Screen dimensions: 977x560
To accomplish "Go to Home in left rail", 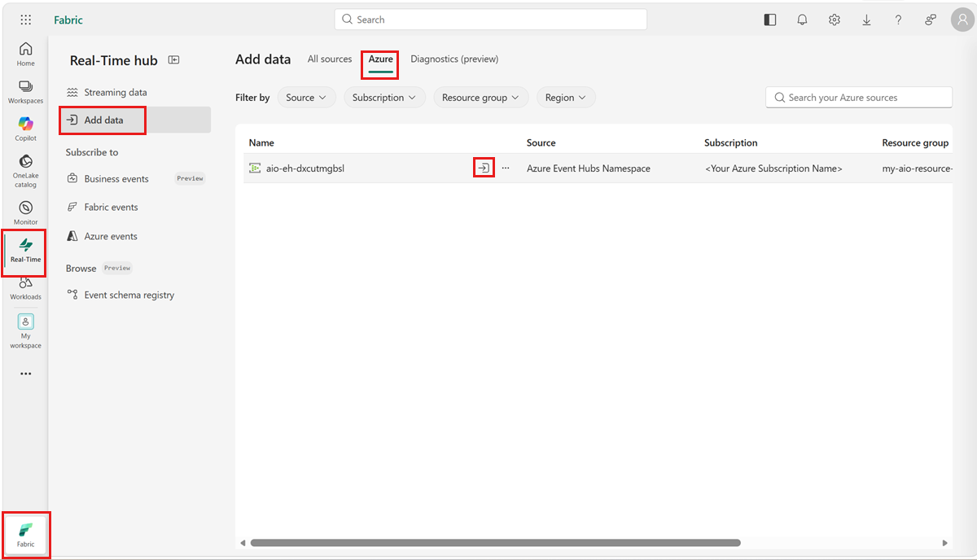I will tap(25, 55).
